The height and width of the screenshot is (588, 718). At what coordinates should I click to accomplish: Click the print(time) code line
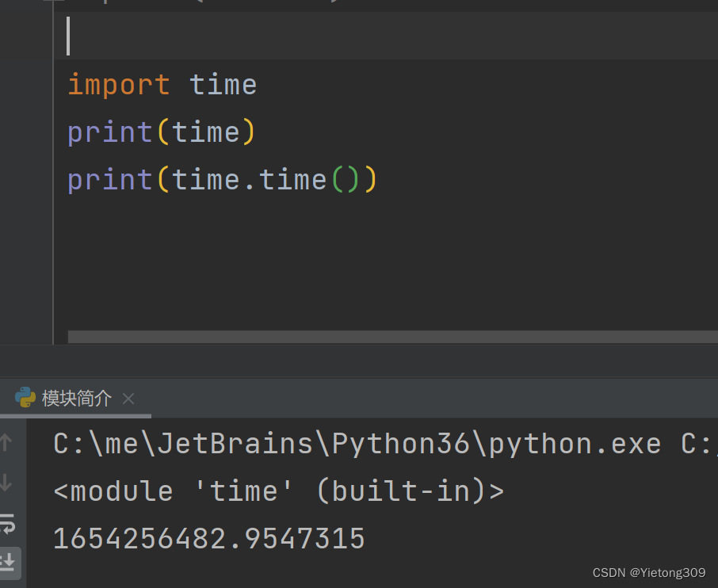161,133
